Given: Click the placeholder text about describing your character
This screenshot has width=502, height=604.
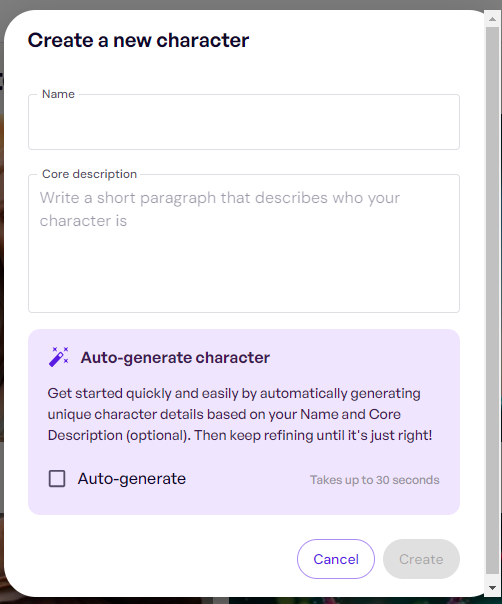Looking at the screenshot, I should [220, 209].
